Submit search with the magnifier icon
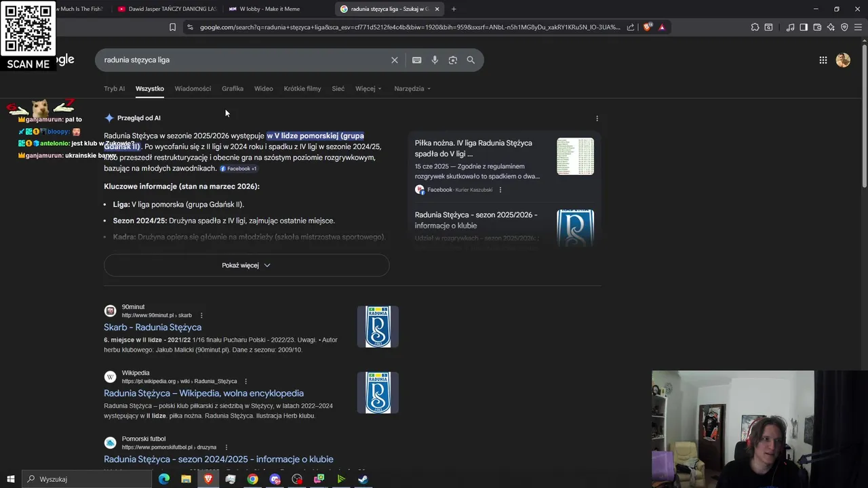 [471, 60]
